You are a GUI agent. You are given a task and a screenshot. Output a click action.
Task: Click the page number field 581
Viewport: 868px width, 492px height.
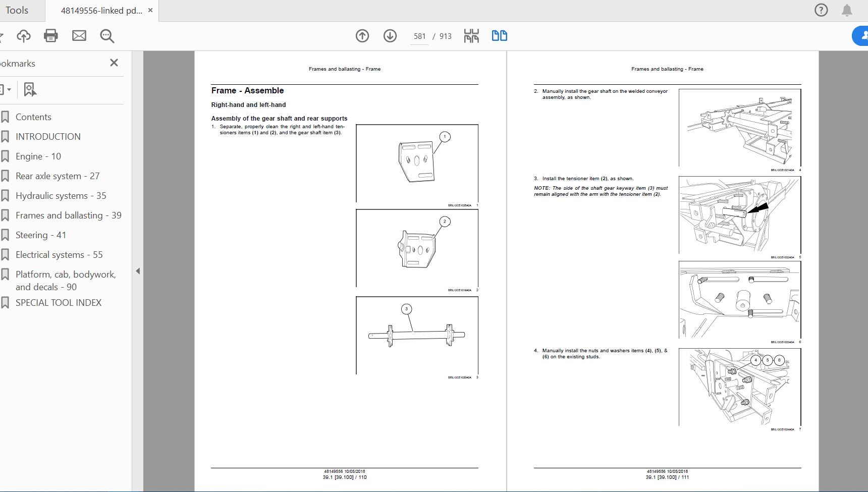click(x=419, y=36)
